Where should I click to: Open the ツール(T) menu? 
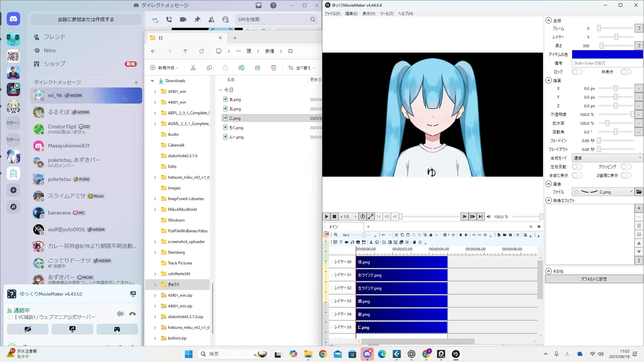[x=386, y=14]
